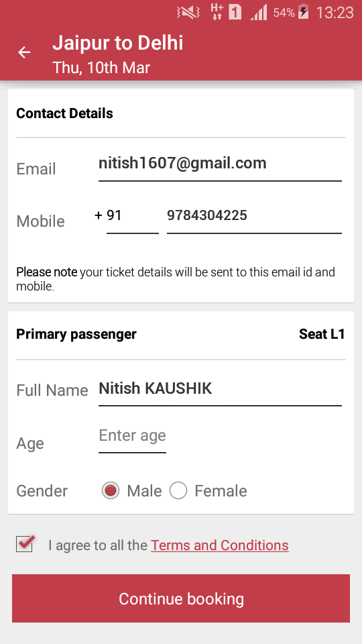Tap the Seat L1 label
Image resolution: width=362 pixels, height=644 pixels.
[322, 334]
